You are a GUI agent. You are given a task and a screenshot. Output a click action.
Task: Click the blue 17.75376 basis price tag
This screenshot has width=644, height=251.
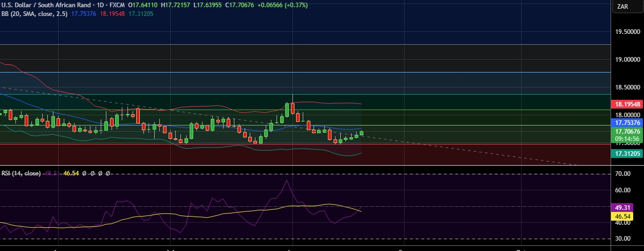point(627,123)
